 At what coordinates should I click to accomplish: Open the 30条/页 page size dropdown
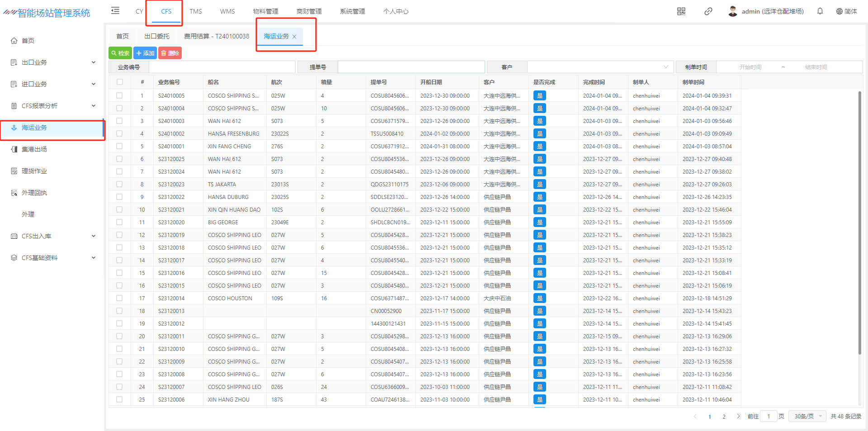pyautogui.click(x=807, y=416)
